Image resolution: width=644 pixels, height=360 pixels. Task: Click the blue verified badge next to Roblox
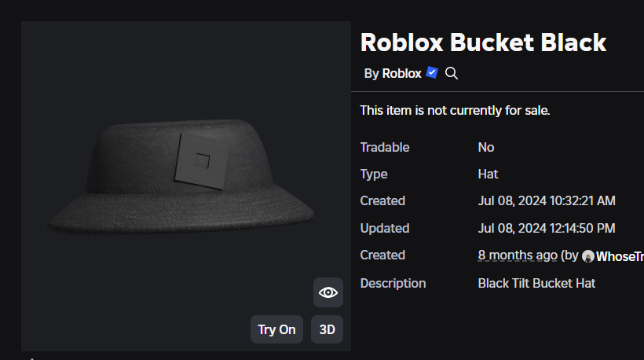(x=432, y=72)
